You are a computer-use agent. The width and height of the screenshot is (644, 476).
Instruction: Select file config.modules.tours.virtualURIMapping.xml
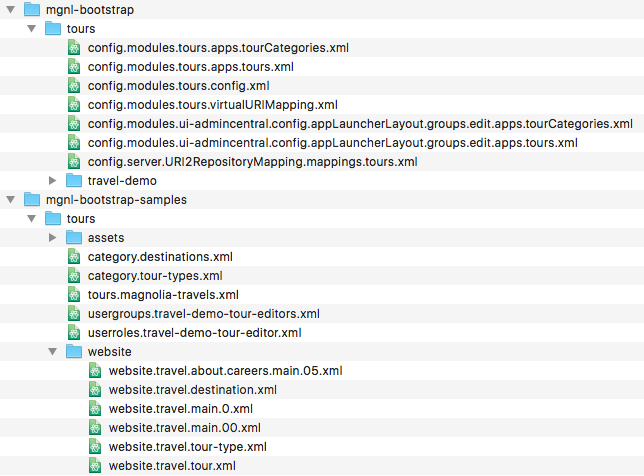coord(213,105)
